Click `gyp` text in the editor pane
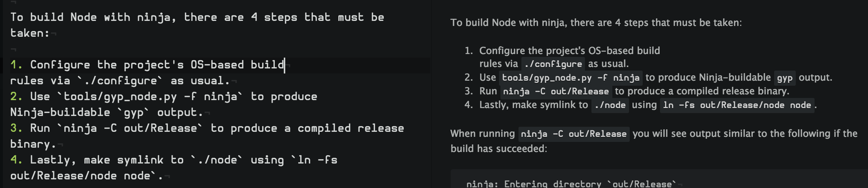 click(134, 112)
